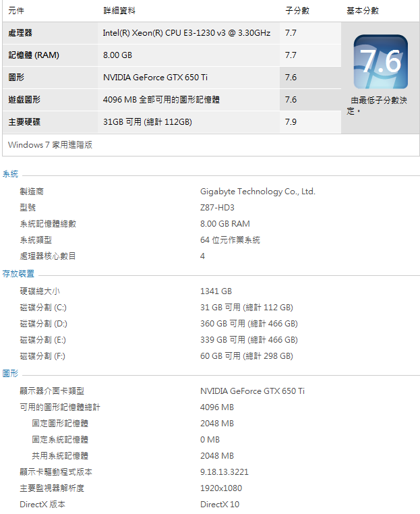Click the 磁碟分割 (F:) label

42,356
